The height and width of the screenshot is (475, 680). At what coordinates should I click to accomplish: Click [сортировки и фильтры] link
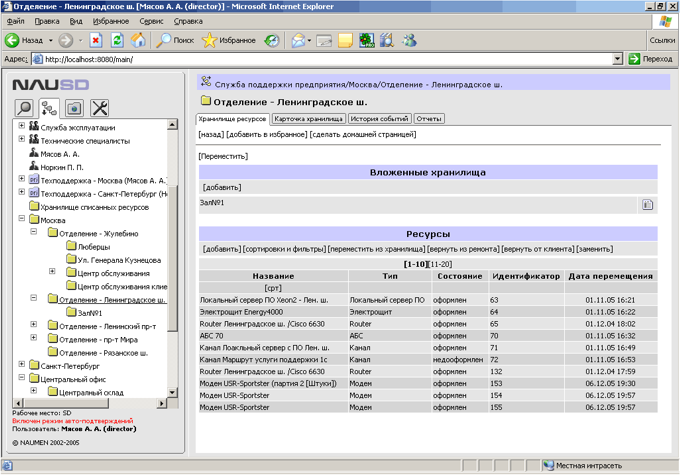(284, 249)
